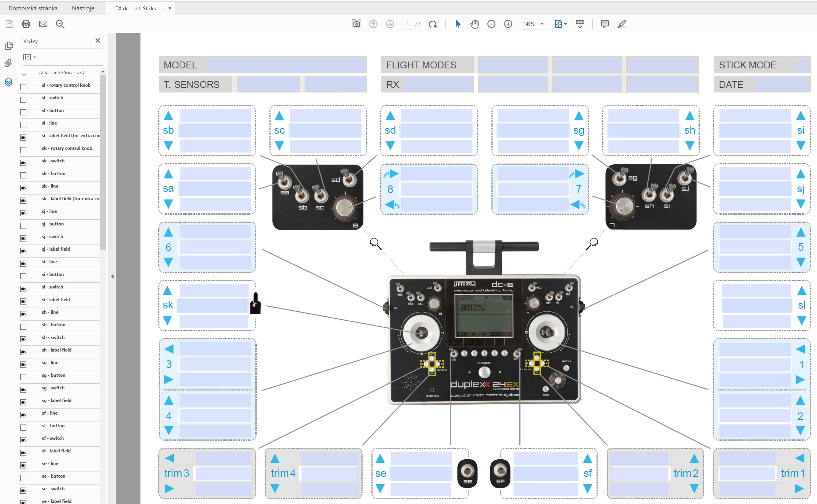Open the layers panel options dropdown
The height and width of the screenshot is (504, 817).
(30, 57)
